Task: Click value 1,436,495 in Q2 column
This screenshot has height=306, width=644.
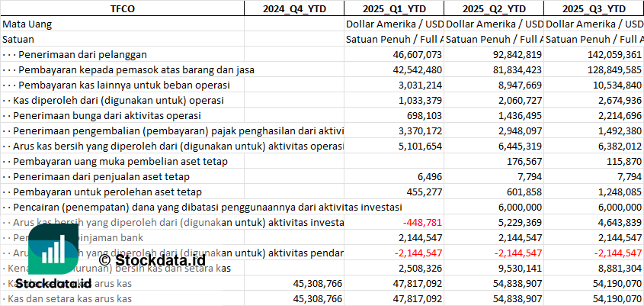Action: [x=518, y=115]
